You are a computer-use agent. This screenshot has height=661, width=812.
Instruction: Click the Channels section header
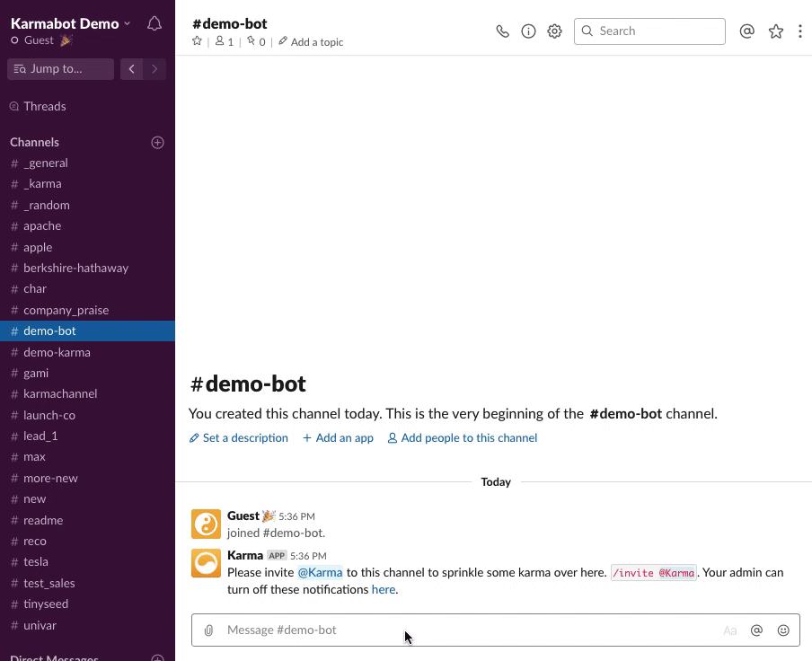pyautogui.click(x=35, y=142)
